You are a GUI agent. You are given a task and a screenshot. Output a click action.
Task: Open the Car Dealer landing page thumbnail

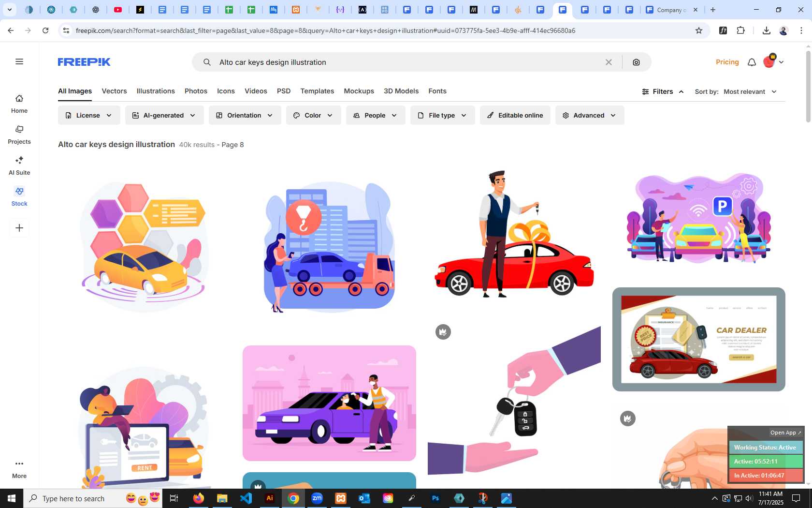699,339
